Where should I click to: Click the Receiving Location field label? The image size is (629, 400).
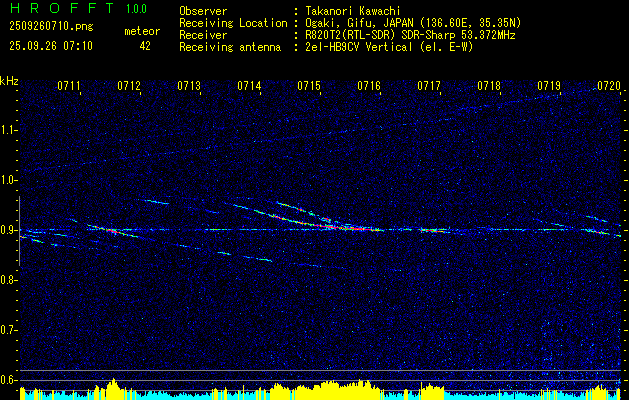pos(233,23)
